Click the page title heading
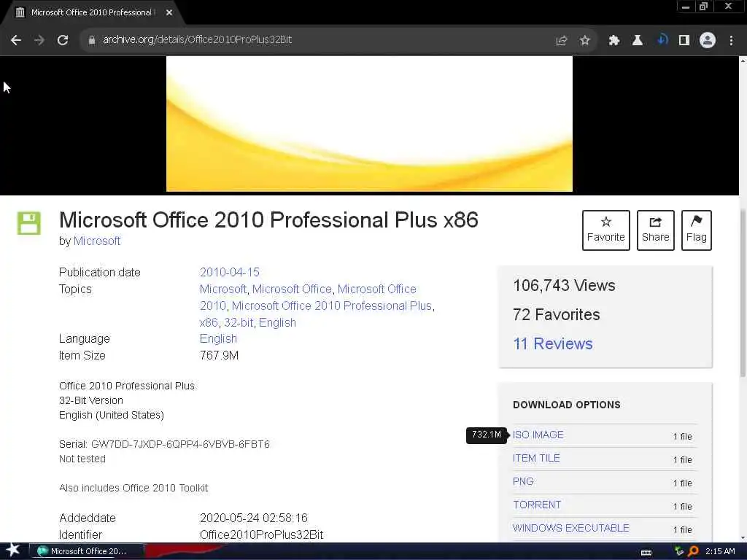Screen dimensions: 747x560 [268, 220]
